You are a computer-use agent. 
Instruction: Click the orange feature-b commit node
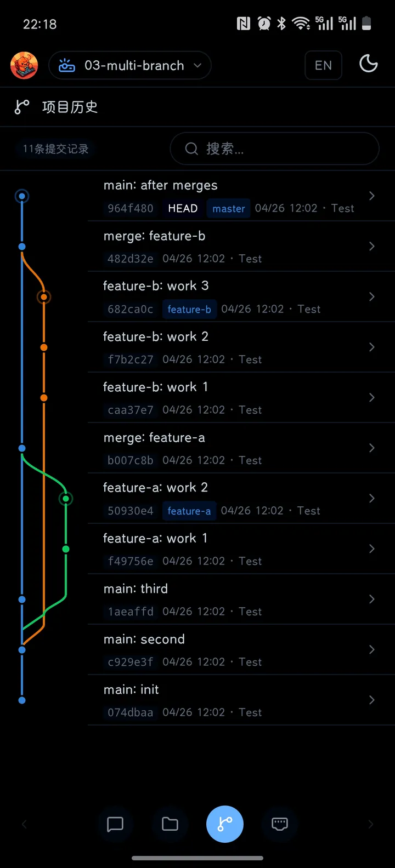click(x=44, y=297)
